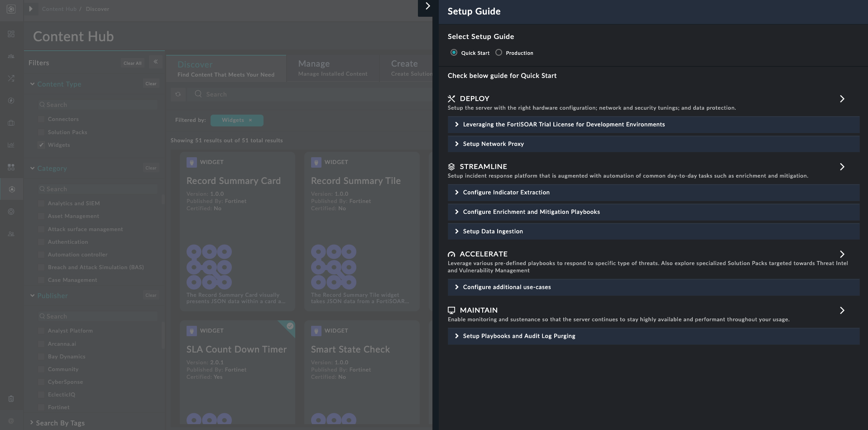This screenshot has height=430, width=868.
Task: Click the DEPLOY section arrow icon
Action: pyautogui.click(x=842, y=99)
